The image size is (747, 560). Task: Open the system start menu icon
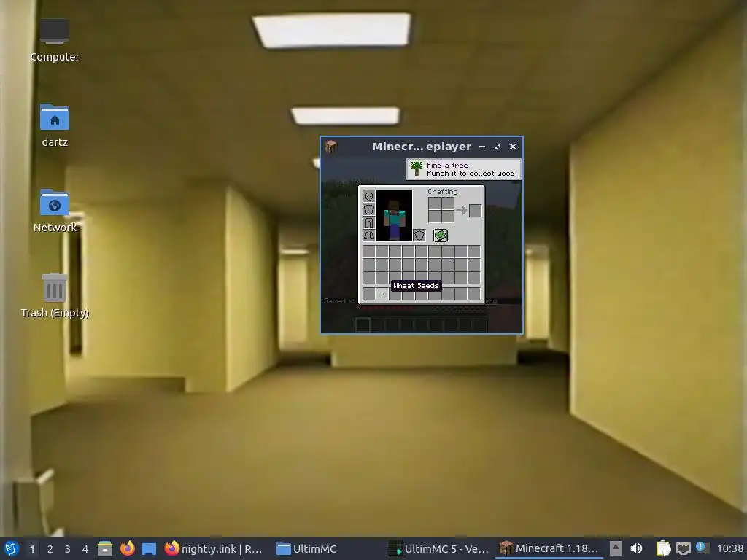(x=12, y=548)
